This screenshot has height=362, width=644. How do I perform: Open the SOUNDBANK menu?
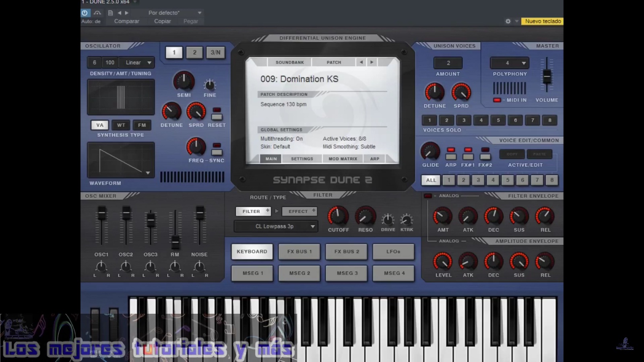pyautogui.click(x=290, y=62)
